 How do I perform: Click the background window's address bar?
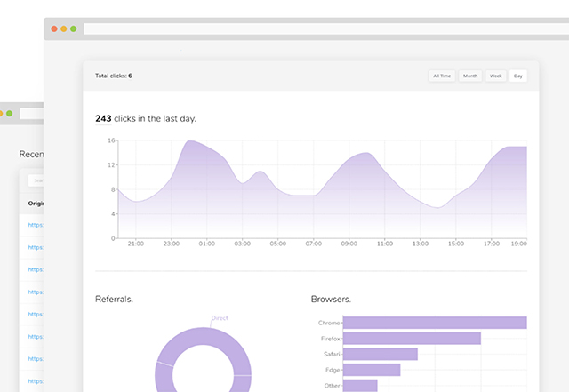(x=32, y=114)
